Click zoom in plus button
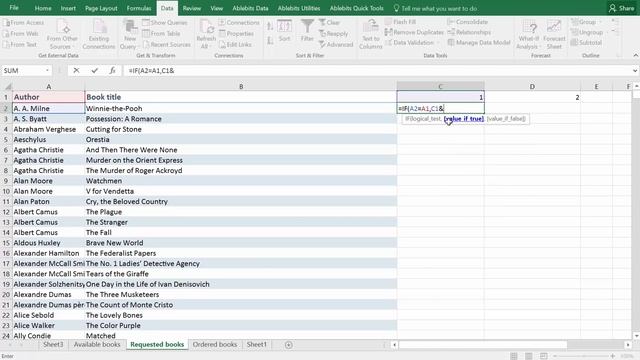The height and width of the screenshot is (360, 640). [x=613, y=356]
